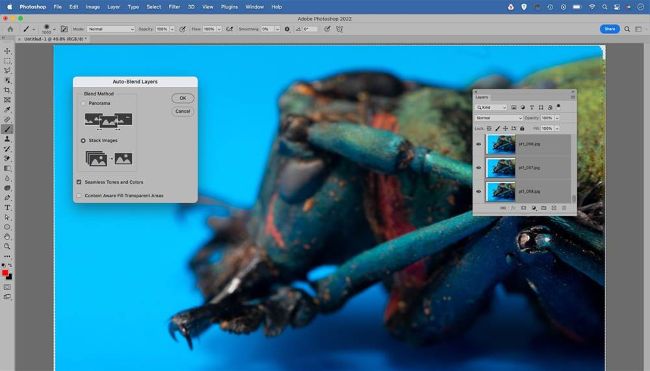The width and height of the screenshot is (650, 371).
Task: Open brush preset picker arrow
Action: pyautogui.click(x=54, y=29)
